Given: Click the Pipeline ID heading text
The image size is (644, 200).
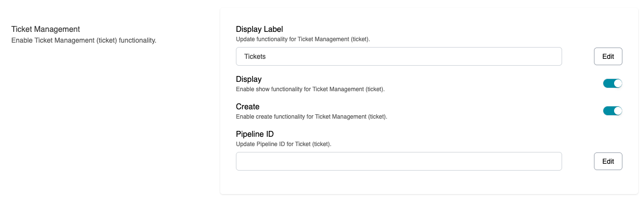Looking at the screenshot, I should (255, 134).
